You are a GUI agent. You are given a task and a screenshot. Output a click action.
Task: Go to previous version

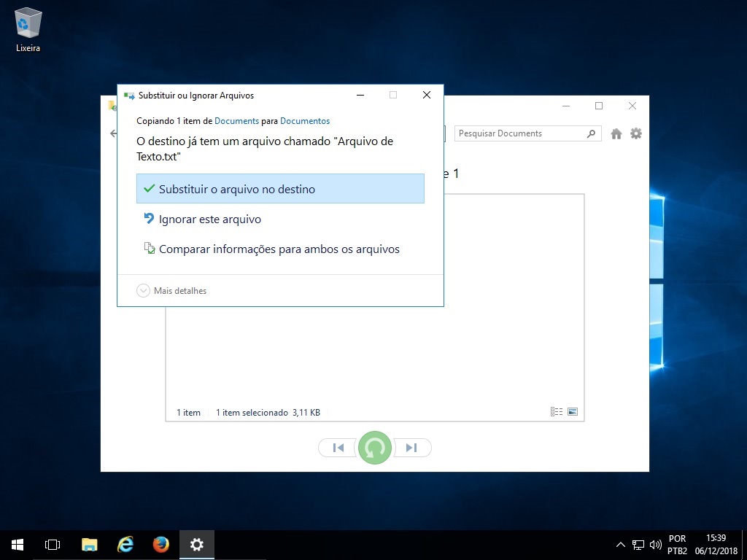(338, 448)
